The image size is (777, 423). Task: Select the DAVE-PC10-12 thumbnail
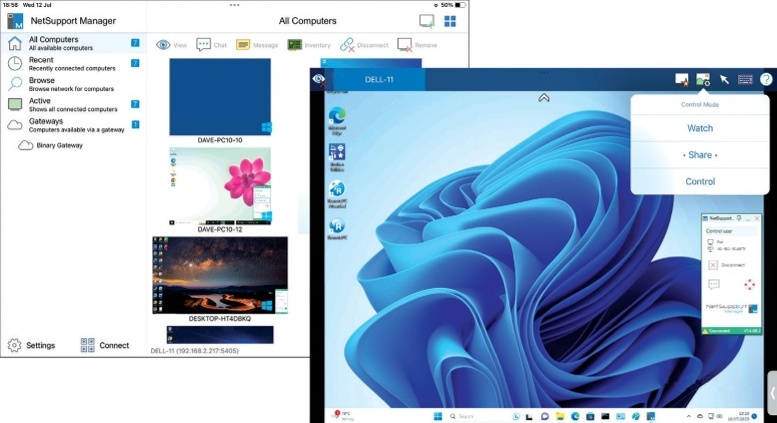(x=220, y=186)
